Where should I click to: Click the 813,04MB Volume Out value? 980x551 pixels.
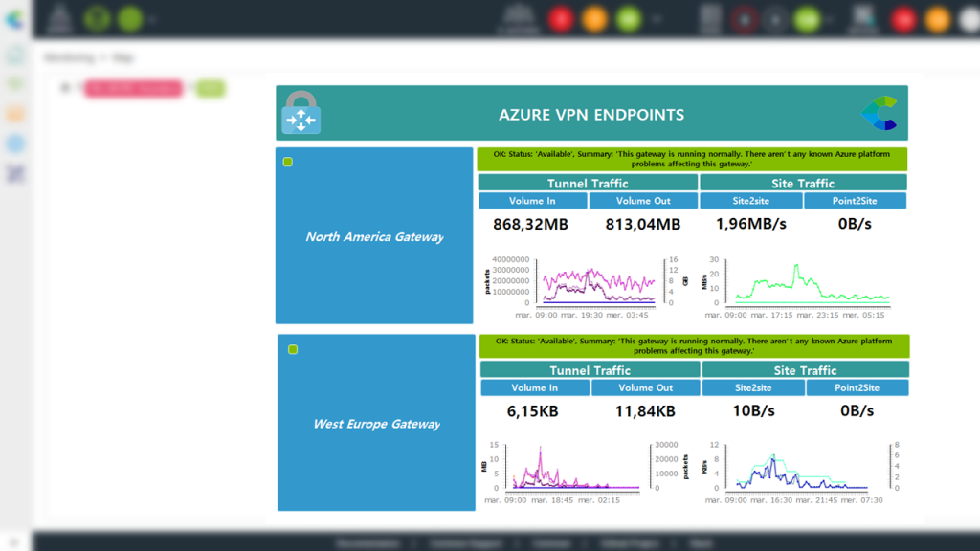[x=642, y=224]
